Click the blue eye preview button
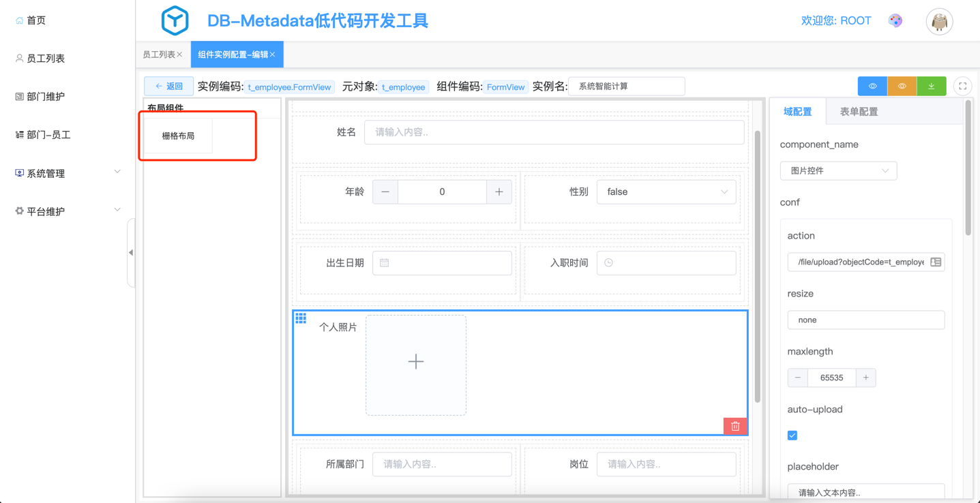The width and height of the screenshot is (980, 503). point(872,87)
